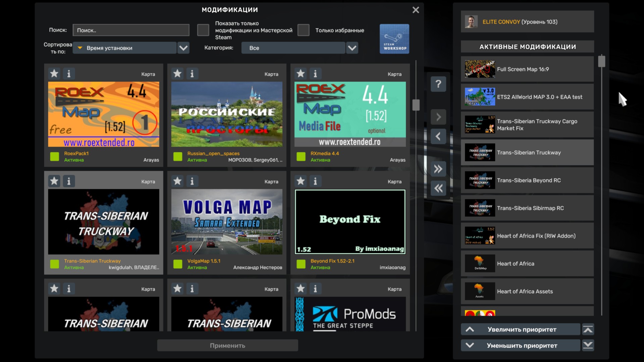The width and height of the screenshot is (644, 362).
Task: Favorite the RXmedia 4.4 mod
Action: tap(300, 73)
